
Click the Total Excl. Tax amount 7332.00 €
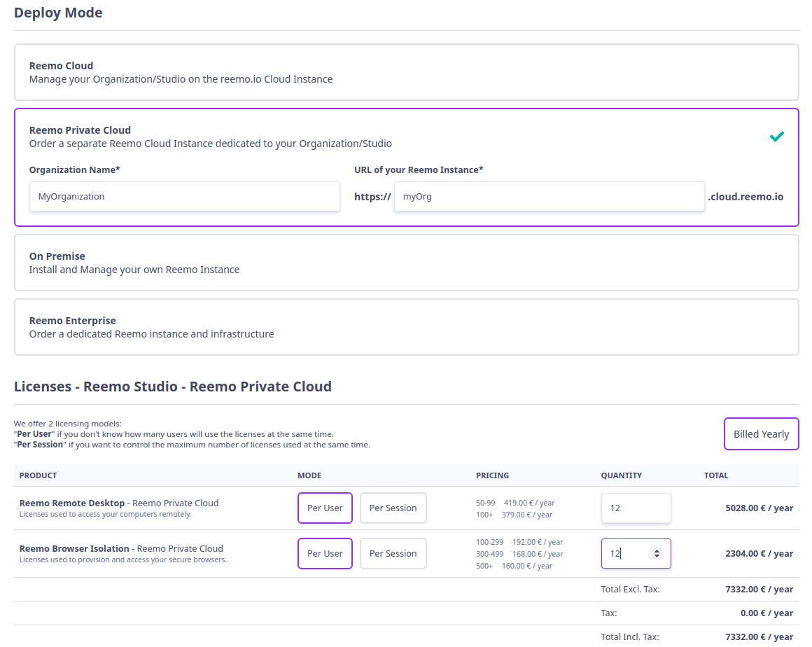pyautogui.click(x=759, y=589)
